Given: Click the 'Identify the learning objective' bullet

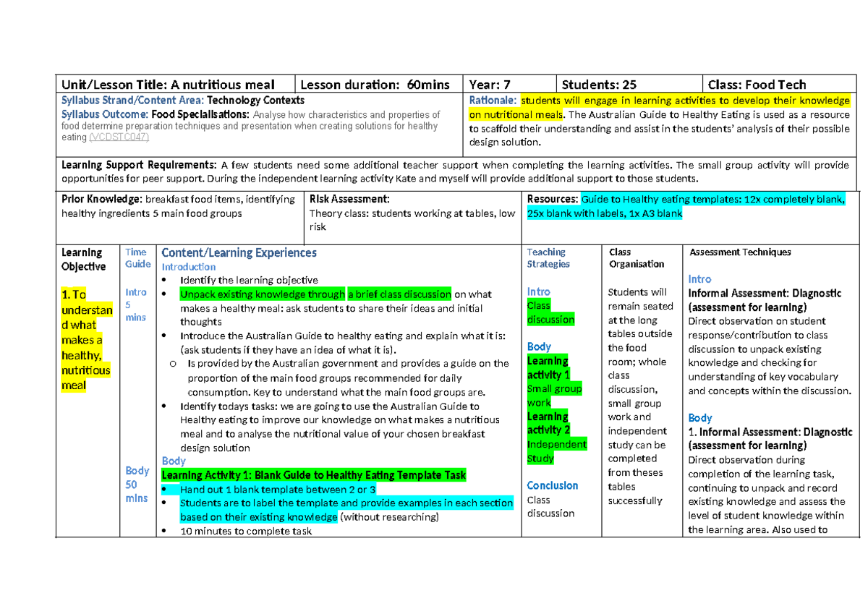Looking at the screenshot, I should [x=249, y=280].
